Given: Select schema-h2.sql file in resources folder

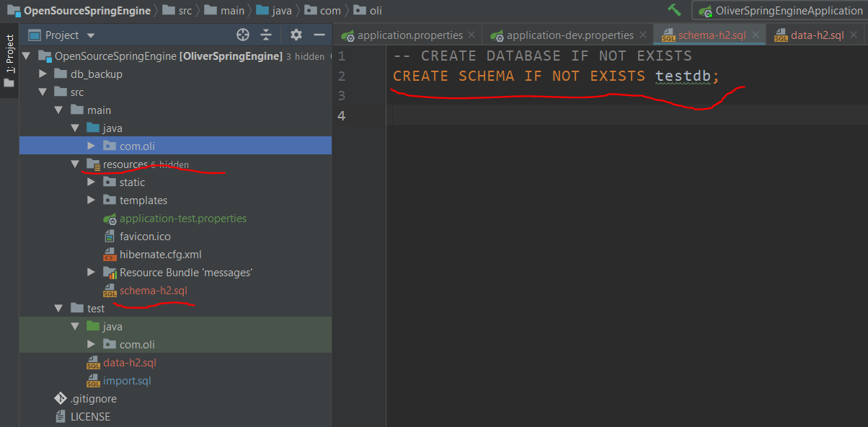Looking at the screenshot, I should (x=154, y=291).
